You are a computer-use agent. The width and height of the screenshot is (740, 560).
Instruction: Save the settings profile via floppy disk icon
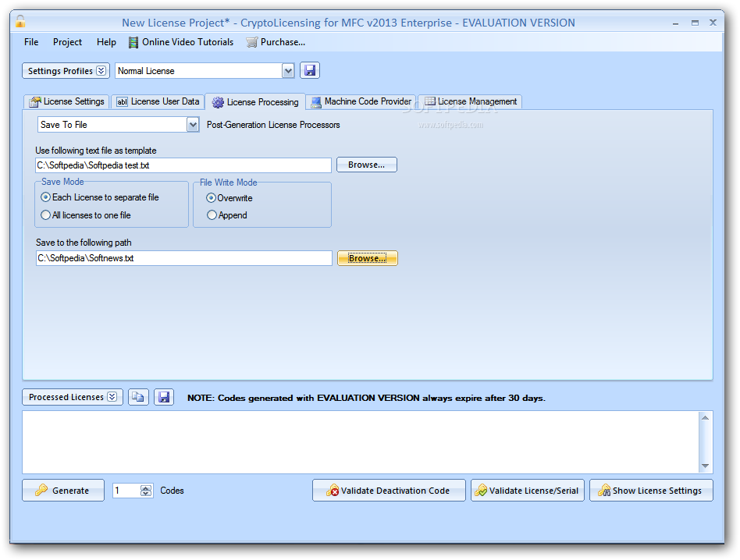[x=310, y=71]
